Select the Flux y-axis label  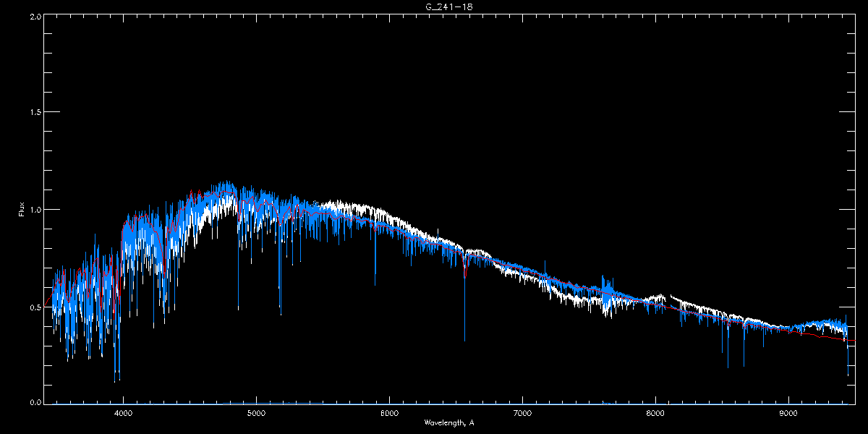(x=22, y=209)
